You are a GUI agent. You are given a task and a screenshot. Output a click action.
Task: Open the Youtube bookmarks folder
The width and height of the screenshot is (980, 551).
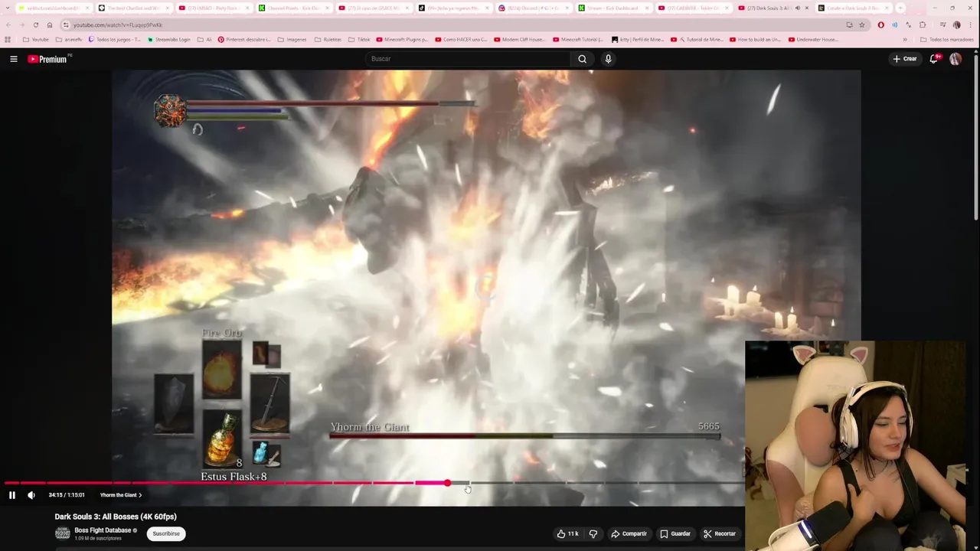[x=36, y=39]
